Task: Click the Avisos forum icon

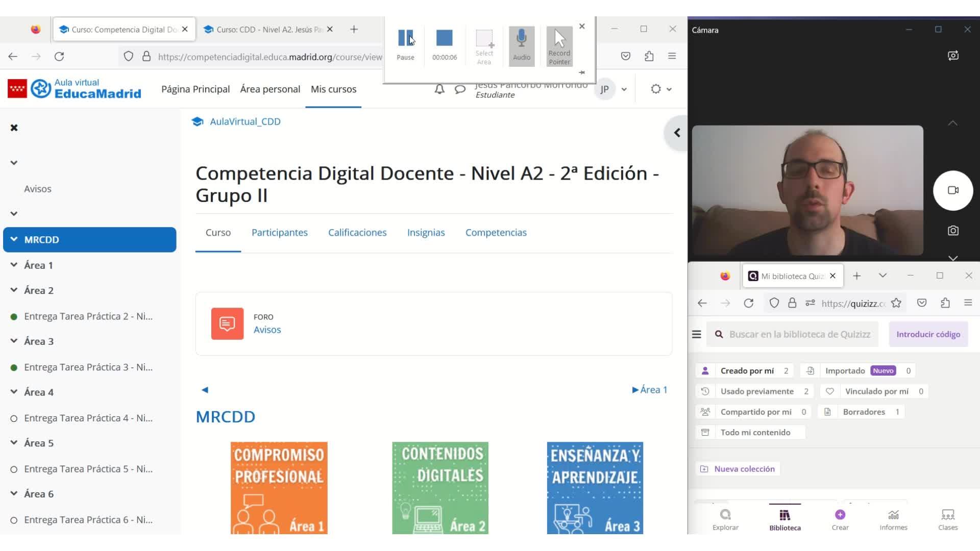Action: [x=227, y=323]
